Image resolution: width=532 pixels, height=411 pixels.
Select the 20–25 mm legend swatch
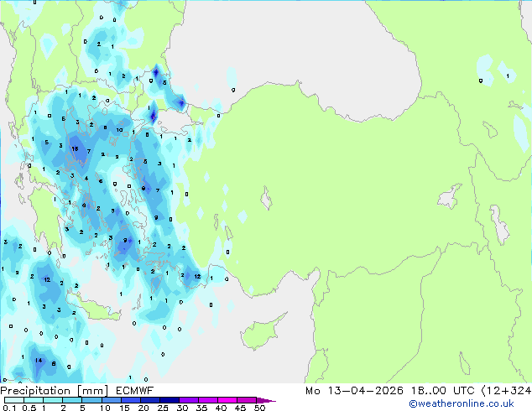coord(149,400)
